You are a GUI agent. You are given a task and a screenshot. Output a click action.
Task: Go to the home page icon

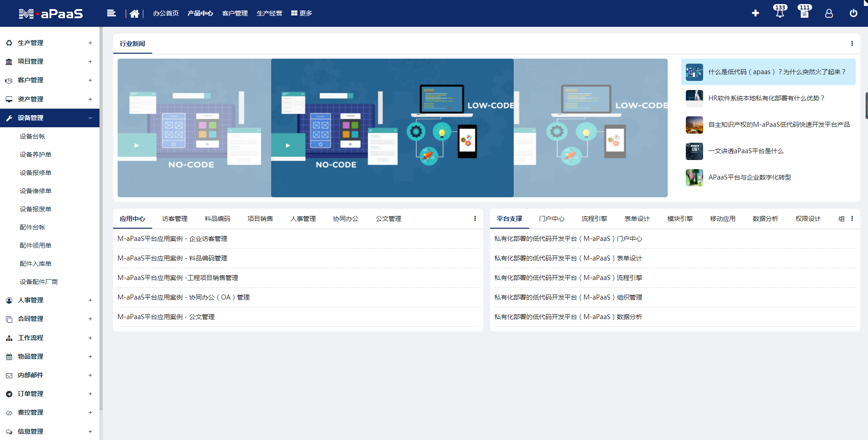tap(134, 14)
